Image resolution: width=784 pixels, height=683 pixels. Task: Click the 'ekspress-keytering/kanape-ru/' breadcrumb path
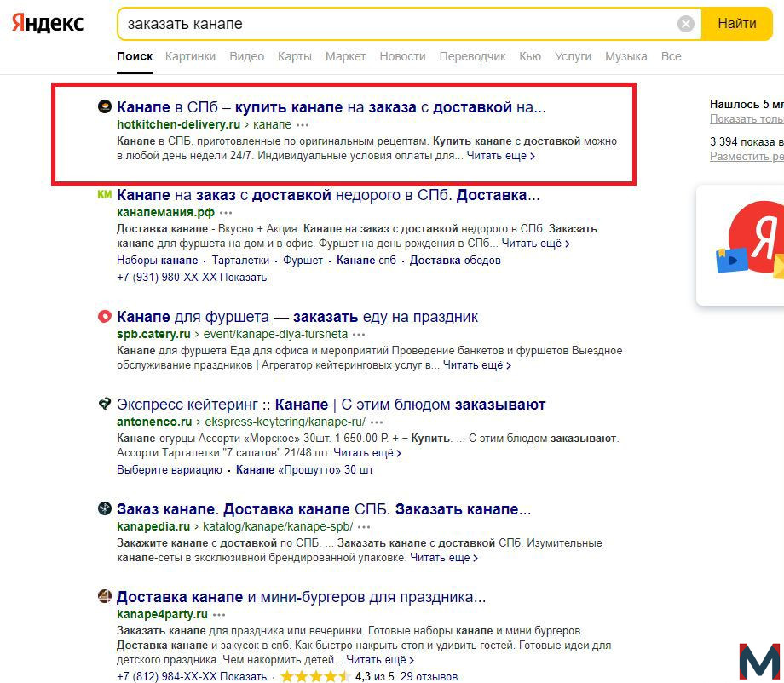[285, 422]
